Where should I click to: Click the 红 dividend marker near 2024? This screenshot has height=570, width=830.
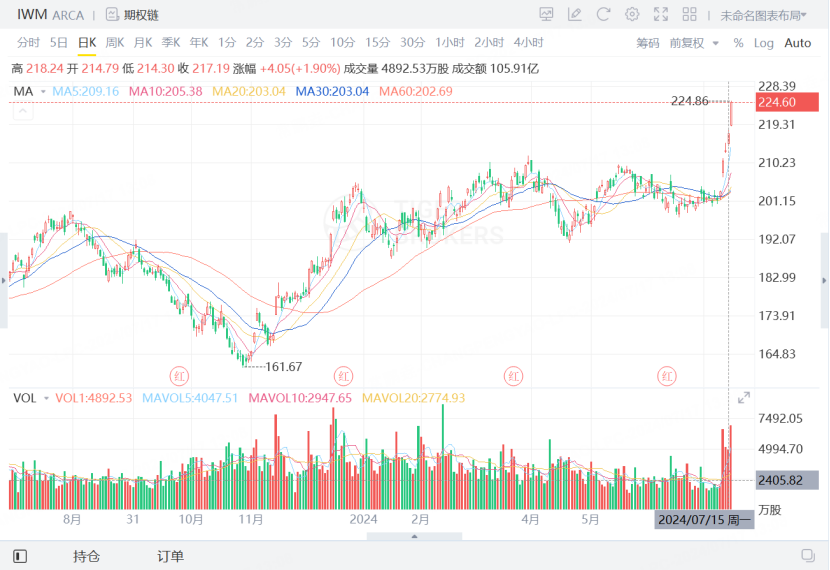(344, 376)
